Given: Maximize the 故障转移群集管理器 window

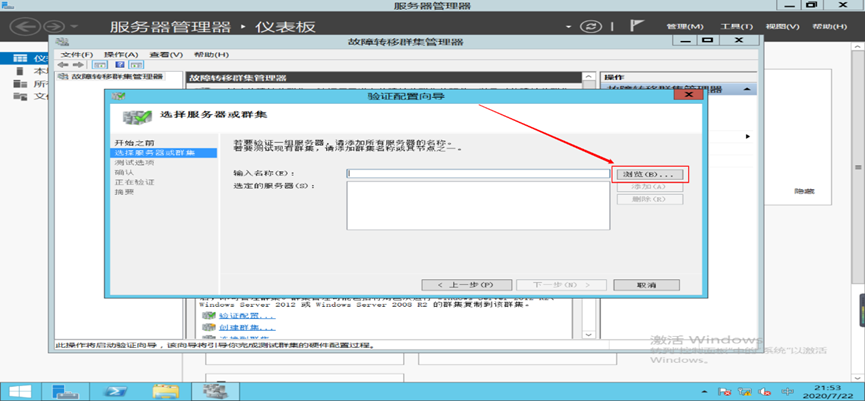Looking at the screenshot, I should [x=708, y=40].
